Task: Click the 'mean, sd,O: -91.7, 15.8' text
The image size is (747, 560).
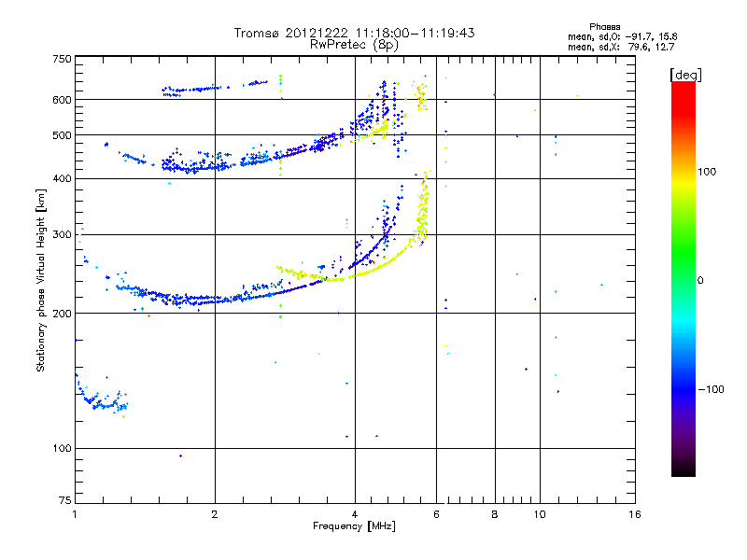Action: tap(622, 36)
